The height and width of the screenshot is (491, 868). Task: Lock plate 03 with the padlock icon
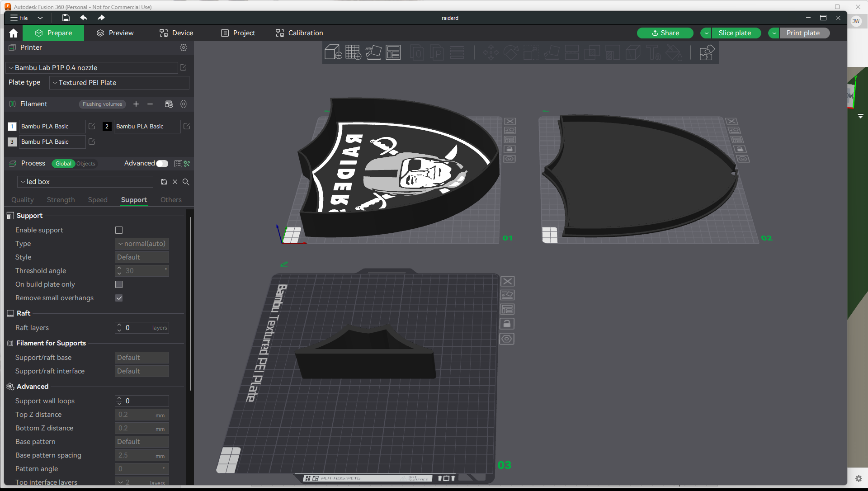tap(507, 324)
